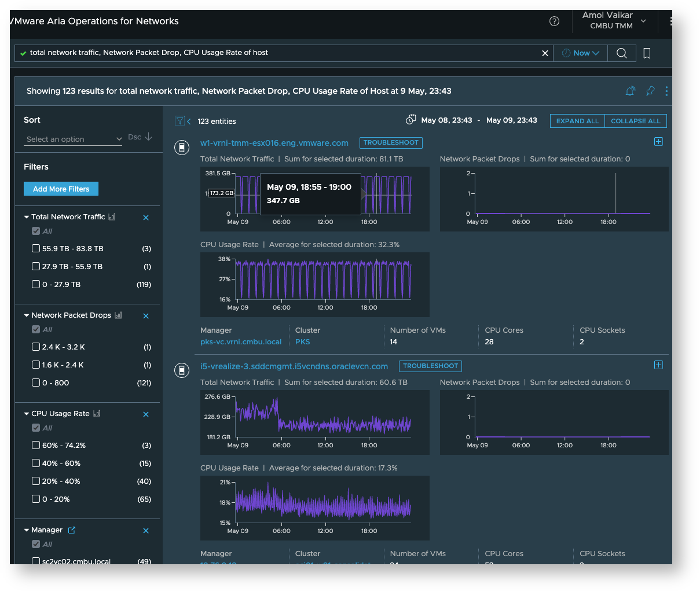700x592 pixels.
Task: Collapse Manager filter section
Action: (27, 530)
